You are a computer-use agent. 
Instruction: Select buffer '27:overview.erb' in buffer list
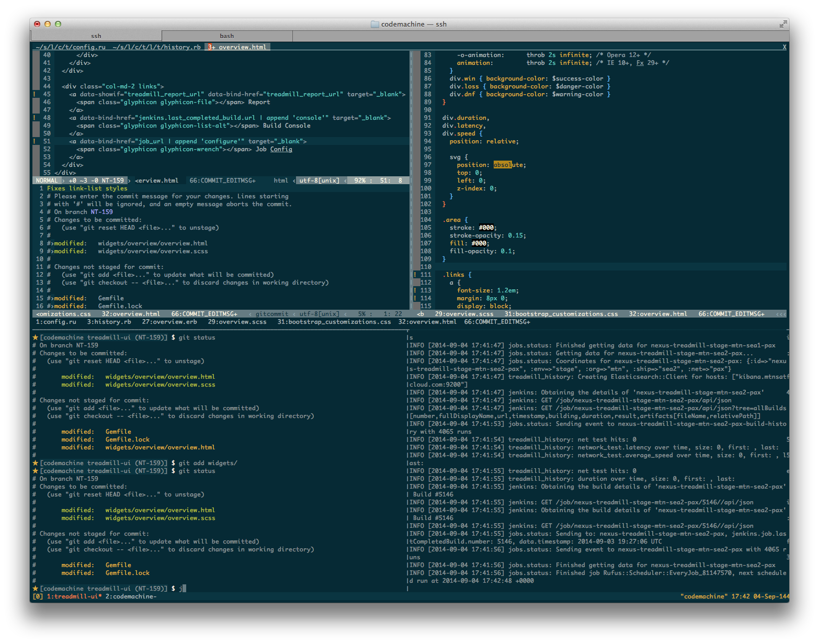pos(169,322)
